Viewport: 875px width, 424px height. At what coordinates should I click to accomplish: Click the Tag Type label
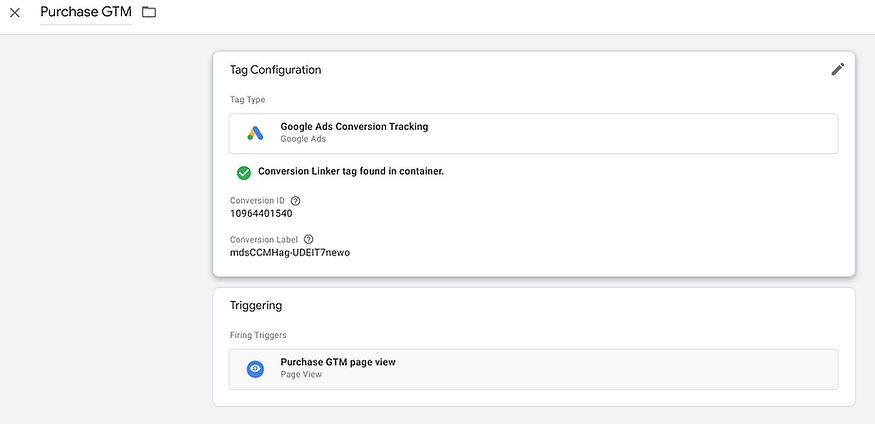248,100
